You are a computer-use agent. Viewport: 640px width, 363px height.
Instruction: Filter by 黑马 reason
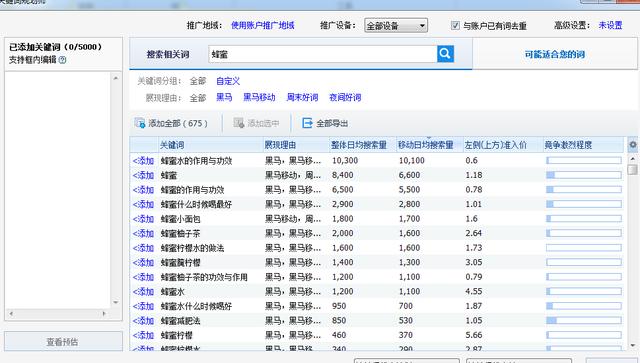(224, 98)
